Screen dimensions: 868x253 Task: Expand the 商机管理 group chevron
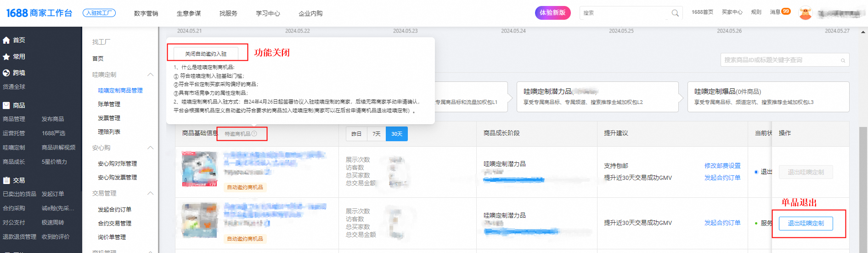click(x=150, y=251)
